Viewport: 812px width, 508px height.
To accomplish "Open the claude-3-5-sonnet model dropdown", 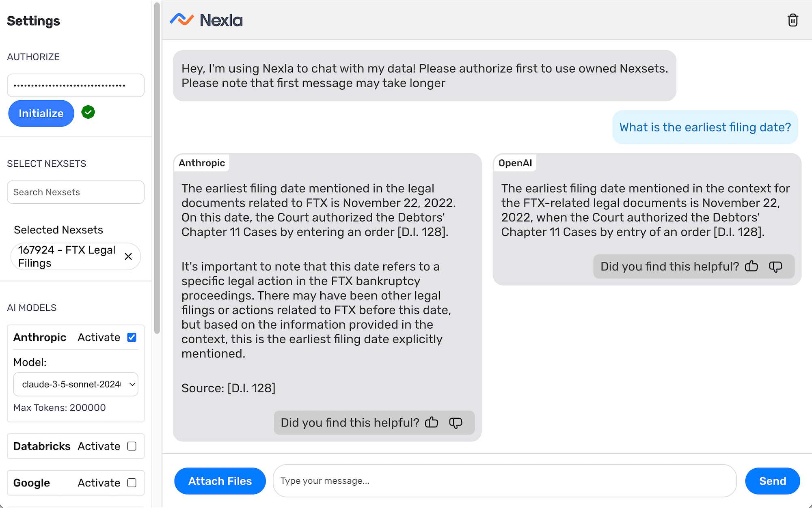I will pyautogui.click(x=76, y=384).
